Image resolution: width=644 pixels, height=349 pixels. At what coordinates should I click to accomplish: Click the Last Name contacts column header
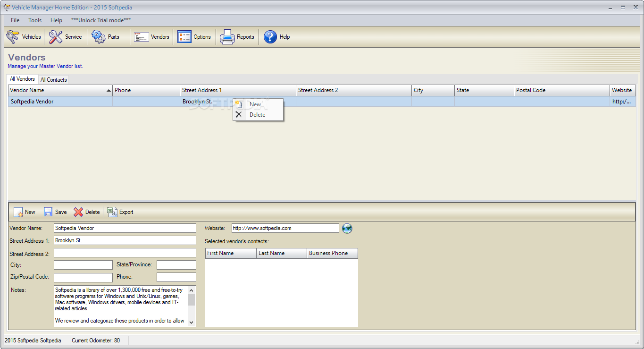click(x=282, y=253)
